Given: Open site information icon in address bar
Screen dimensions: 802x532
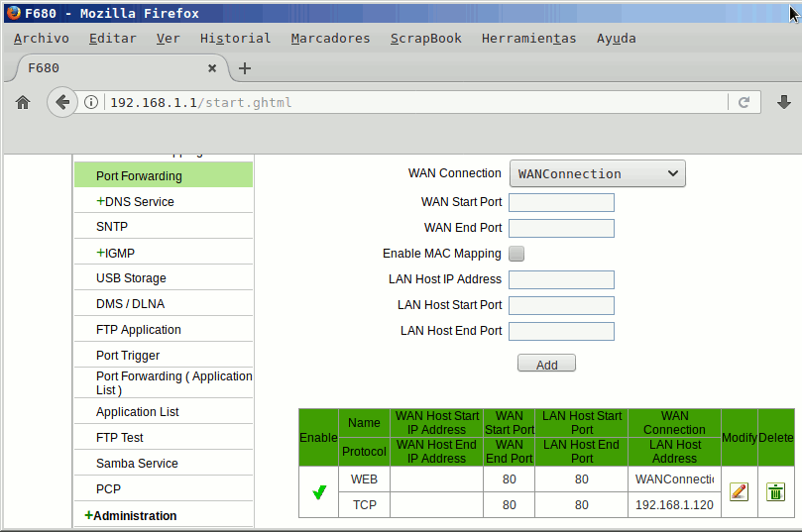Looking at the screenshot, I should click(91, 103).
